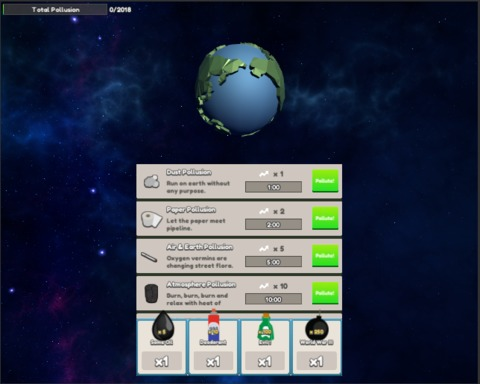Trigger Pollute! for Atmosphere Pollution
480x384 pixels.
325,293
